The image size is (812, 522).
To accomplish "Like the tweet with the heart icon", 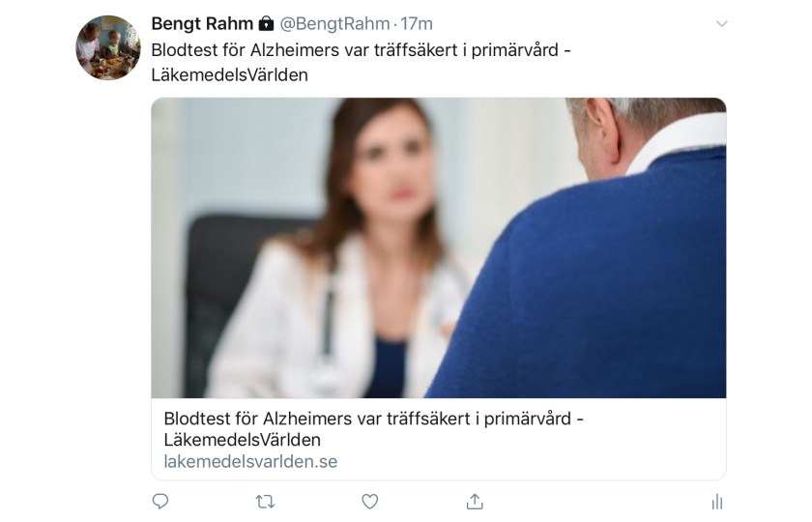I will tap(369, 501).
